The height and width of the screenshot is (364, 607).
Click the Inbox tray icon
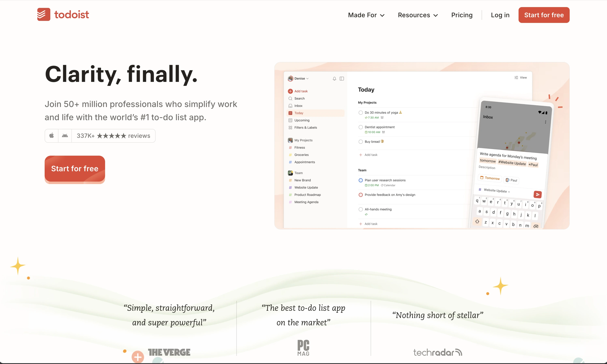click(290, 106)
